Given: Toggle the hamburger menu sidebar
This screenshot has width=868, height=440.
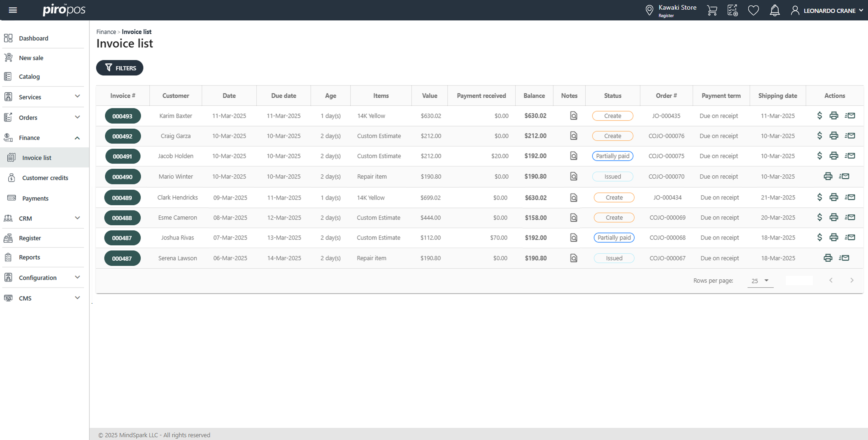Looking at the screenshot, I should point(13,10).
